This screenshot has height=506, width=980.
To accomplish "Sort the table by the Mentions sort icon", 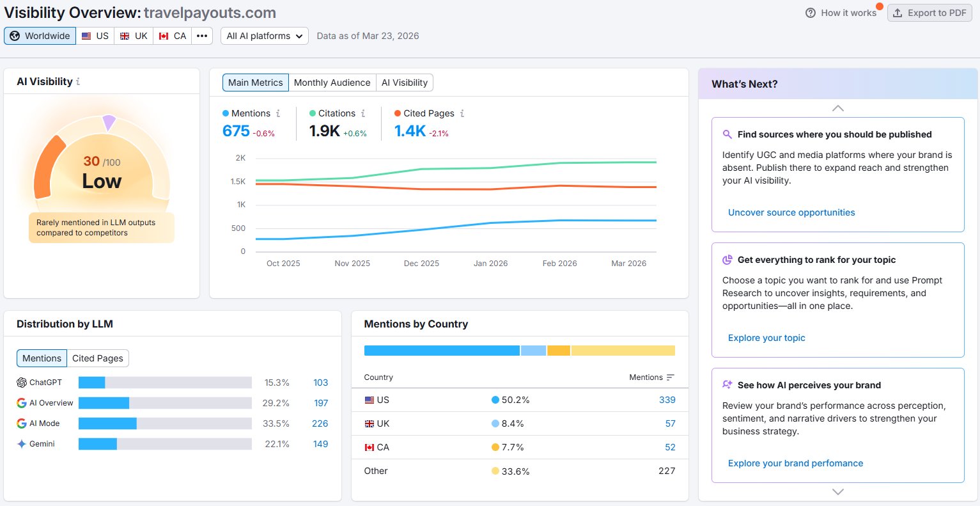I will click(670, 377).
